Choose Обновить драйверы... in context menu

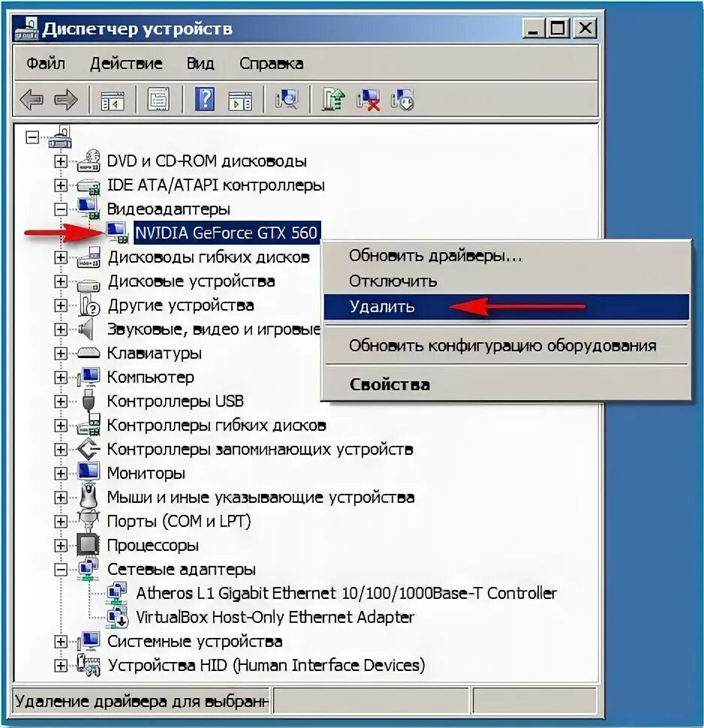click(506, 255)
